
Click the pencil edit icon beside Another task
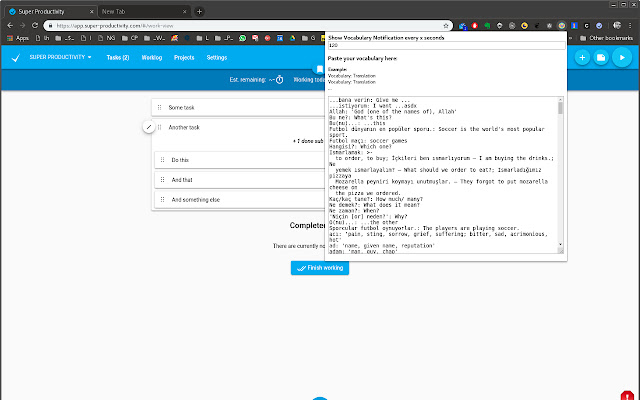click(149, 127)
